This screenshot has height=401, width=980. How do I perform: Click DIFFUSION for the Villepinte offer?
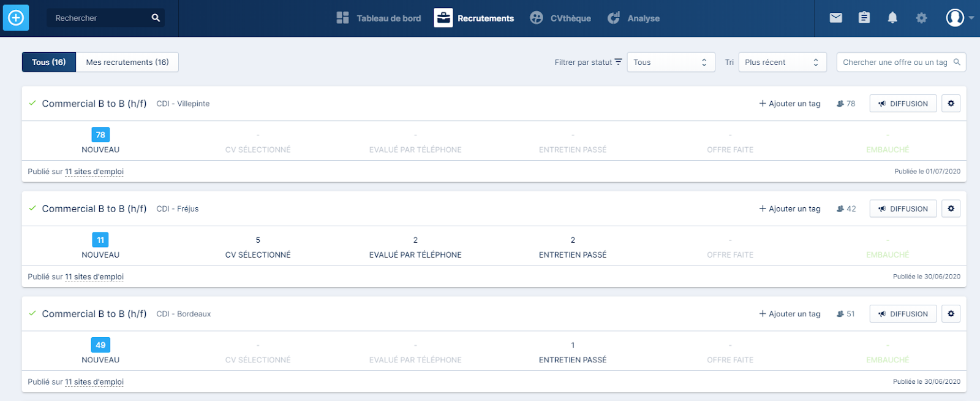click(903, 104)
